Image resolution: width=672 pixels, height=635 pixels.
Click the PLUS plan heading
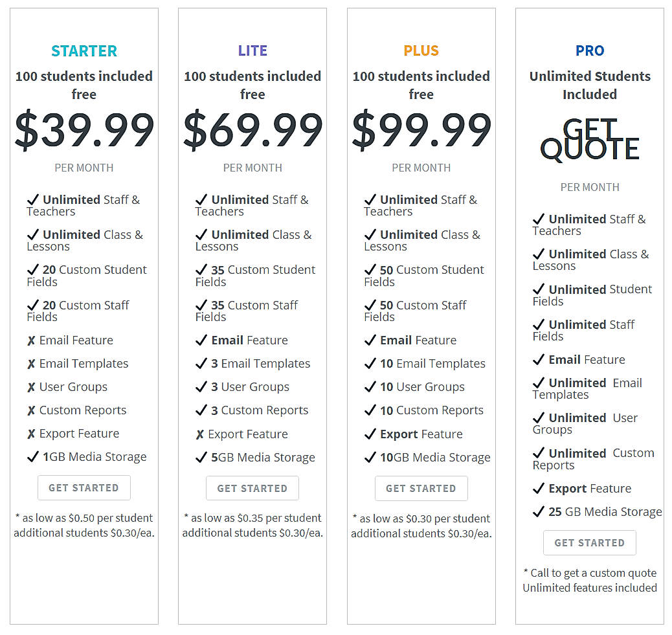tap(421, 50)
